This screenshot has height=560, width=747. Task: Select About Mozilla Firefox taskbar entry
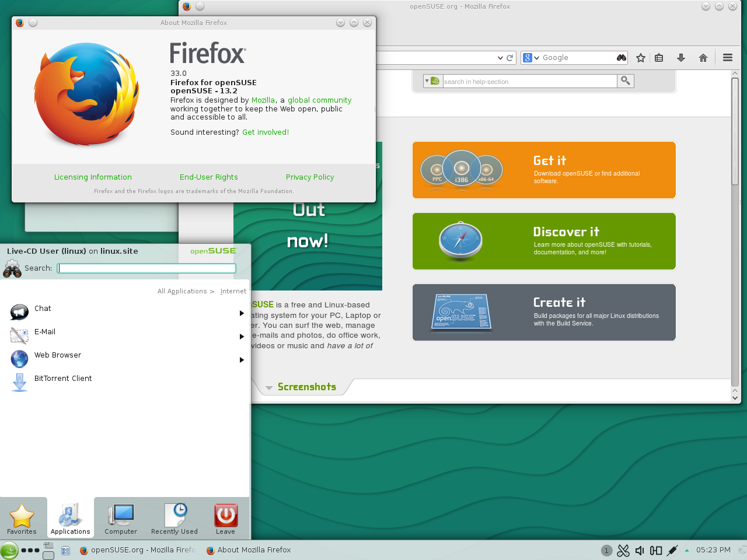coord(249,550)
